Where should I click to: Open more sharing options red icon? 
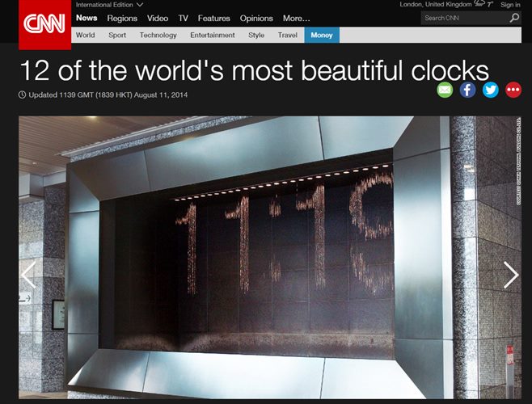(x=513, y=90)
